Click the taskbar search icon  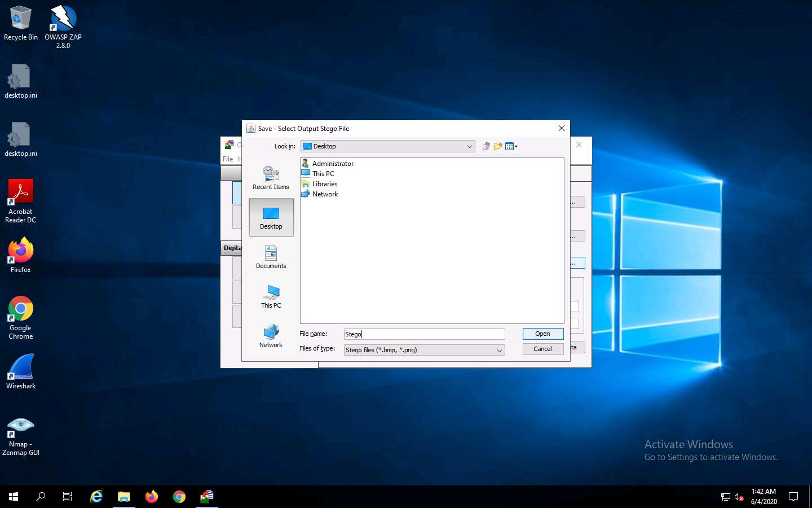coord(41,497)
